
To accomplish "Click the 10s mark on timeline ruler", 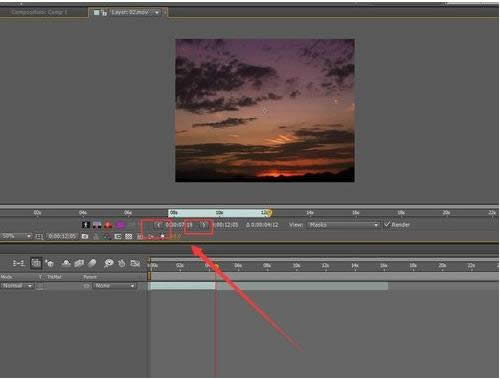I will tap(296, 266).
